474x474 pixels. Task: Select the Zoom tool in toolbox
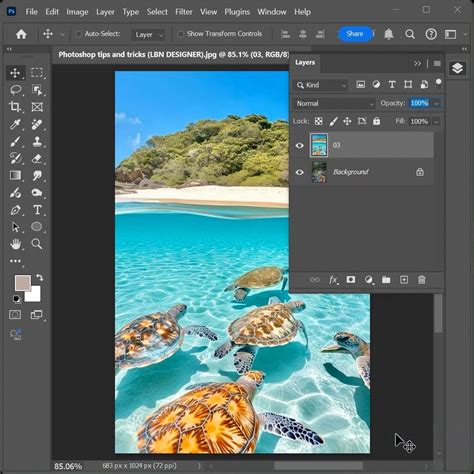click(37, 244)
